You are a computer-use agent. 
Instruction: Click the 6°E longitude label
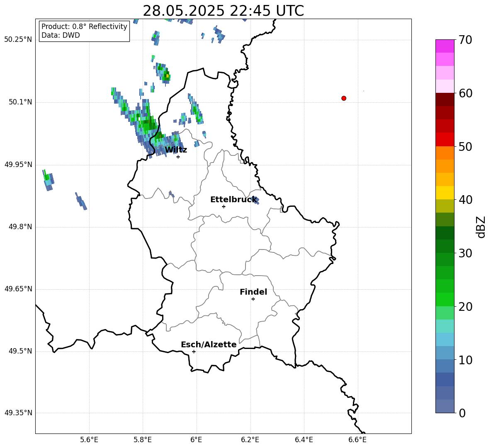click(196, 440)
